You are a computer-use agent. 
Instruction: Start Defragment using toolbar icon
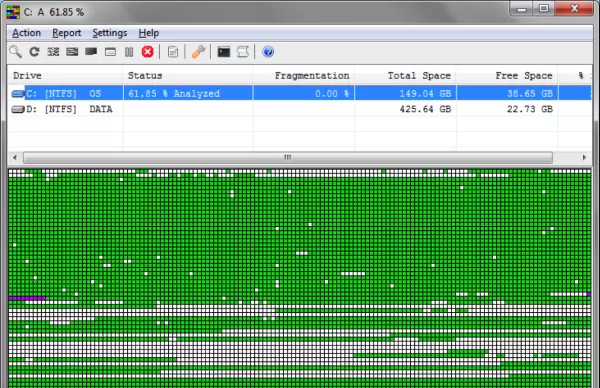click(x=53, y=52)
